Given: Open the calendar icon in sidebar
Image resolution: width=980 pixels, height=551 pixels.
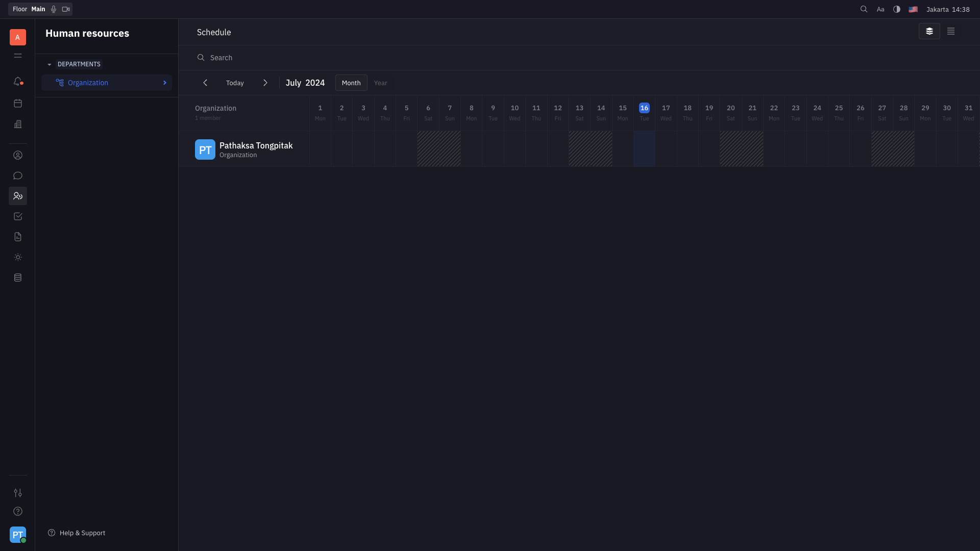Looking at the screenshot, I should pos(18,104).
